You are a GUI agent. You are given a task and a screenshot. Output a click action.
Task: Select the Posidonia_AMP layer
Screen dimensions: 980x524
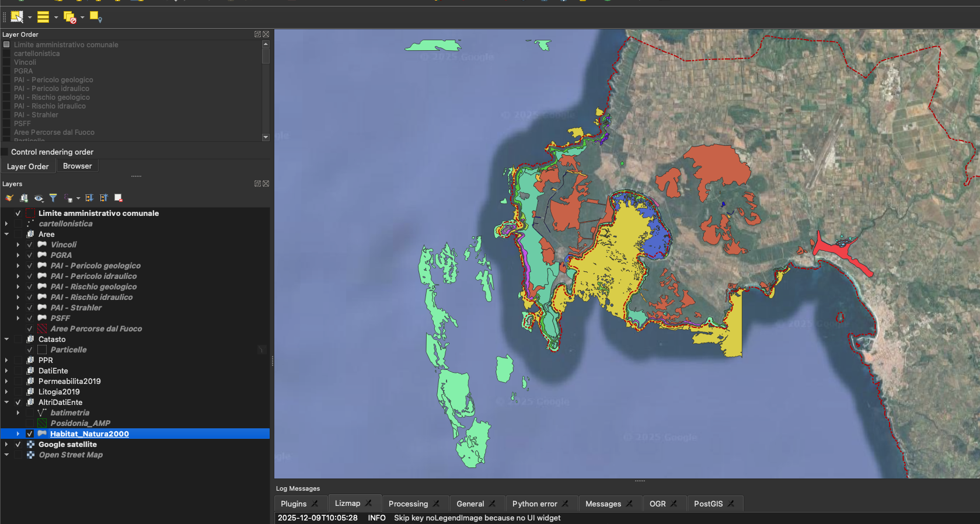(x=80, y=424)
